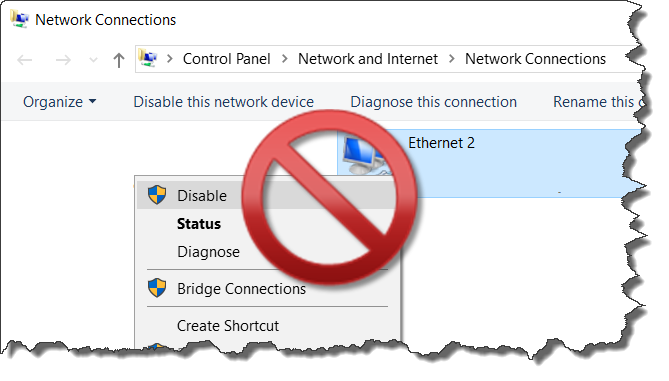
Task: Go forward with the right arrow
Action: pyautogui.click(x=63, y=60)
